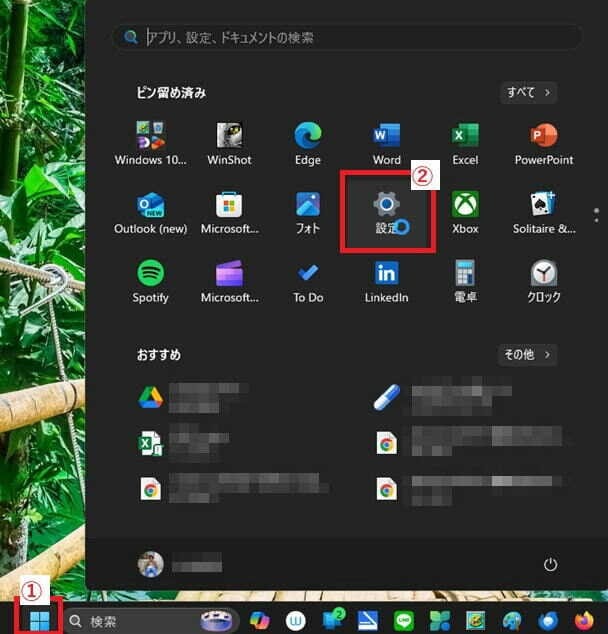Open PowerPoint from the pinned apps

544,140
